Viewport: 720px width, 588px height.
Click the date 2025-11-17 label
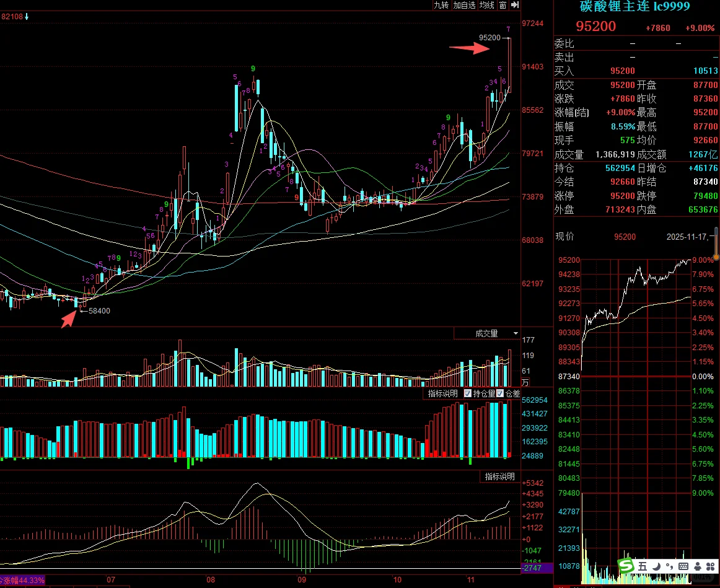point(687,237)
